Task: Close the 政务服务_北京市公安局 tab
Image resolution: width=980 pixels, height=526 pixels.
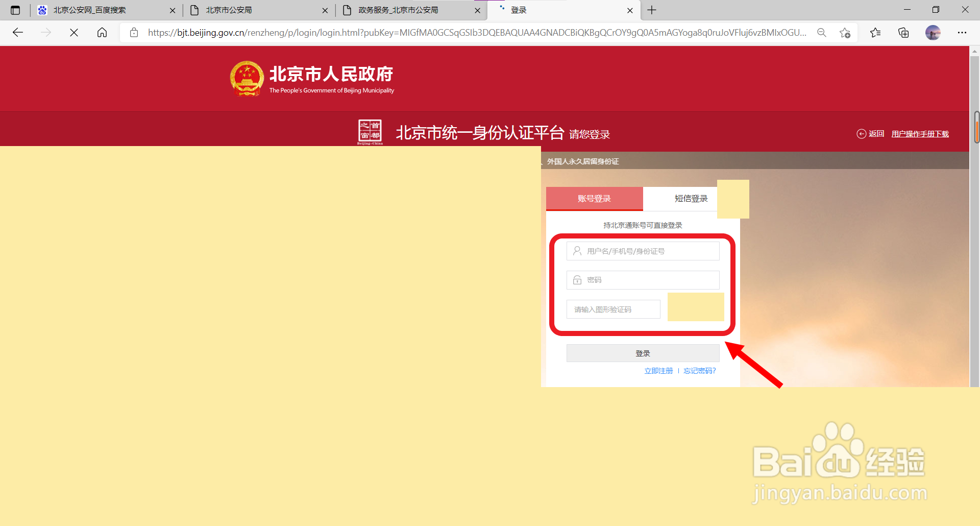Action: click(478, 10)
